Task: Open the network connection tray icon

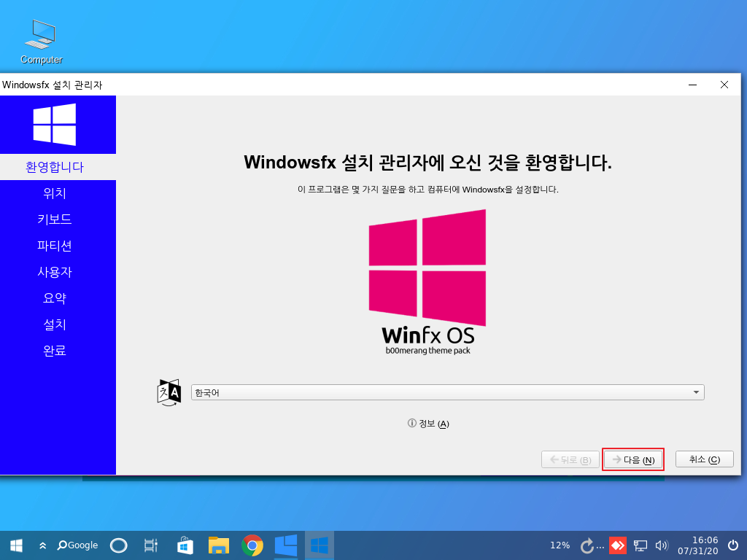Action: (x=640, y=545)
